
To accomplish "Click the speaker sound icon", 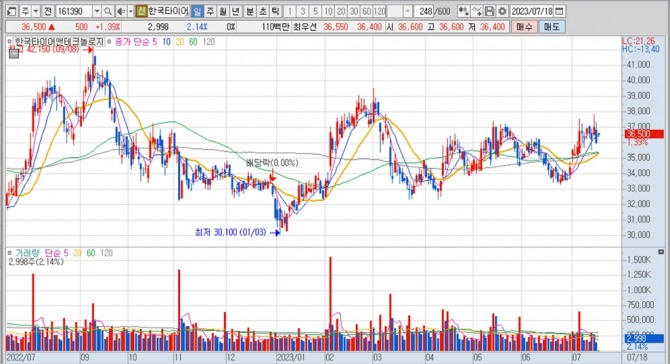I will click(x=121, y=11).
